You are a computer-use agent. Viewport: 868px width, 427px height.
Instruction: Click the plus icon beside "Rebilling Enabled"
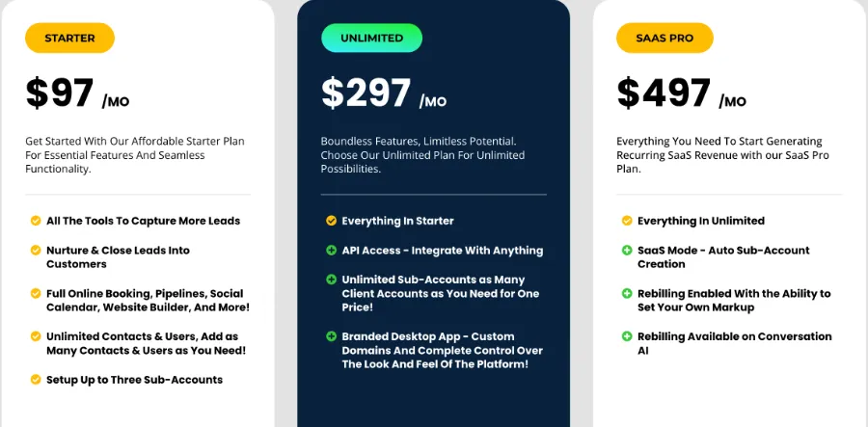[627, 294]
